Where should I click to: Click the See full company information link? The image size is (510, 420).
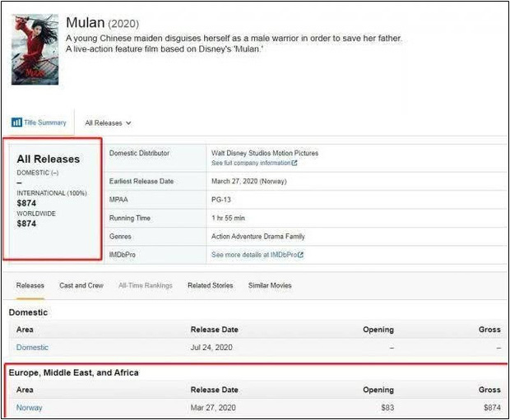pos(251,163)
